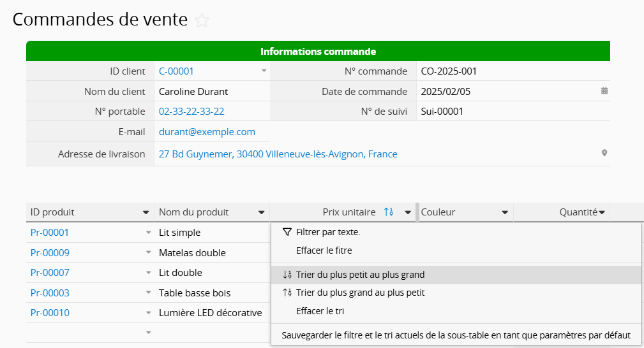Save the current filter and sort as default
Screen dimensions: 644x348
(456, 335)
